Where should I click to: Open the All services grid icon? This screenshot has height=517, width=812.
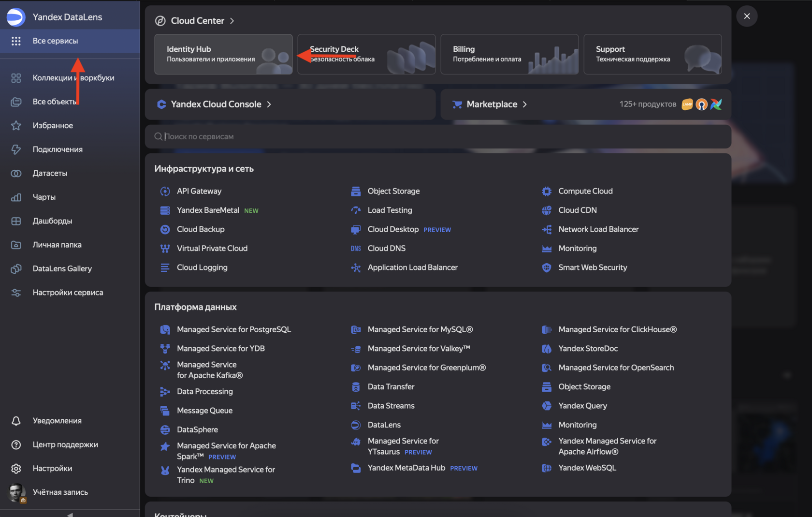pyautogui.click(x=16, y=41)
